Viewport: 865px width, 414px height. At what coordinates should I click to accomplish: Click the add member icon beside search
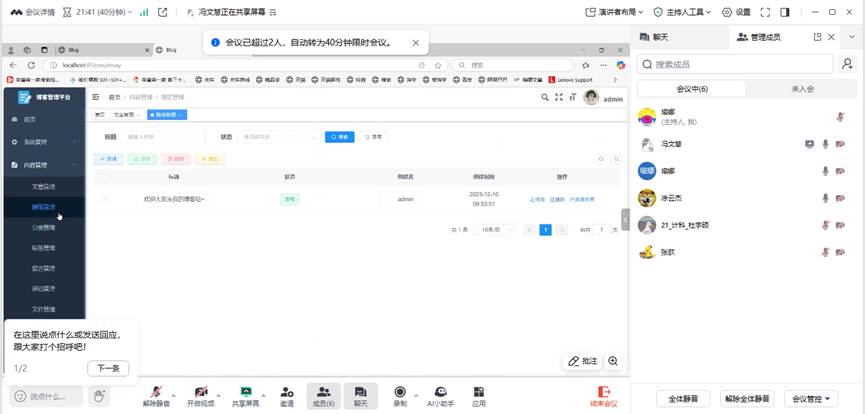tap(847, 64)
